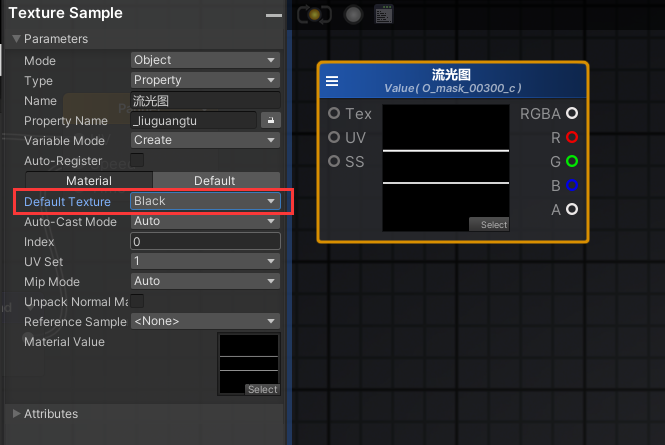Toggle the Auto-Register checkbox

click(137, 160)
